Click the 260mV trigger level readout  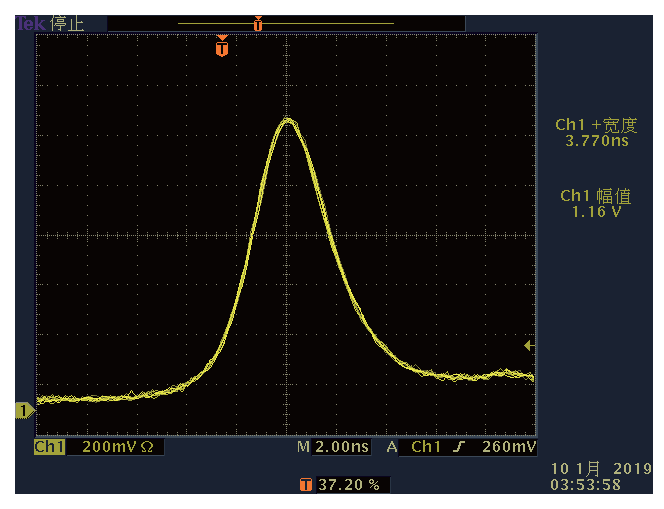pyautogui.click(x=509, y=447)
